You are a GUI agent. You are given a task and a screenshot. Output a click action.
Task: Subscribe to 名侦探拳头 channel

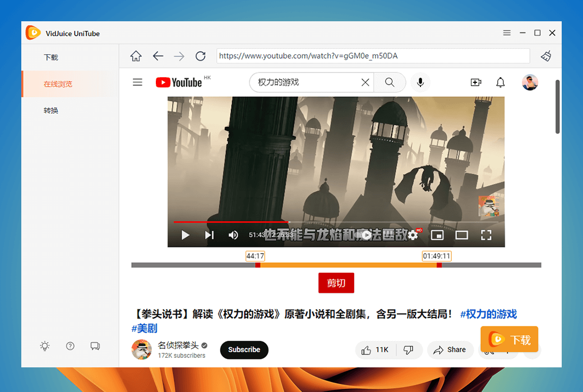pos(244,349)
